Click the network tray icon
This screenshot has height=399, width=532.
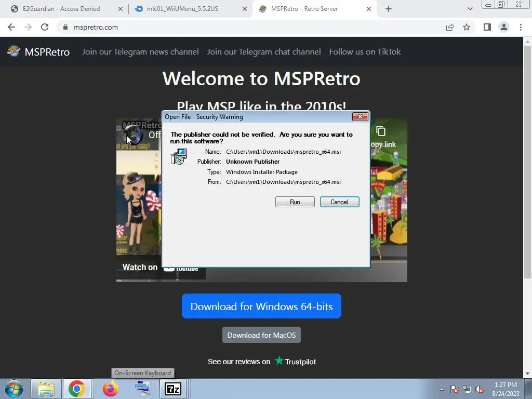coord(467,389)
